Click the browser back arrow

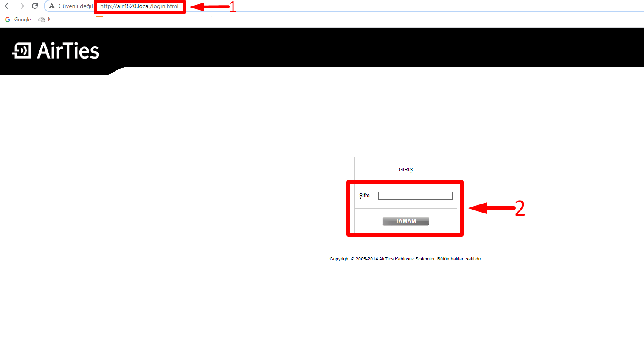pos(8,6)
